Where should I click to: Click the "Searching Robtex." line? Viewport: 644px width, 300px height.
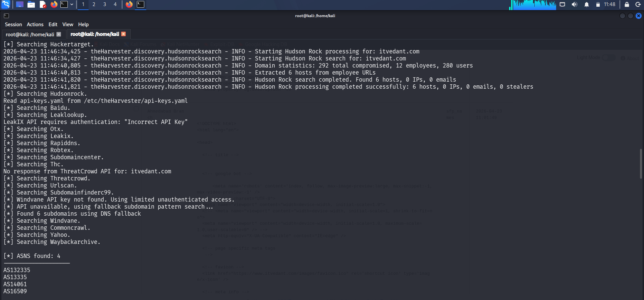pyautogui.click(x=39, y=150)
